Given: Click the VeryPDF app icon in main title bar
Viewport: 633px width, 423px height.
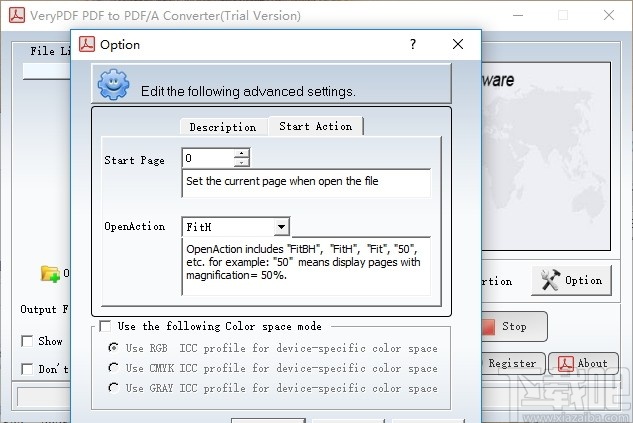Looking at the screenshot, I should 17,15.
